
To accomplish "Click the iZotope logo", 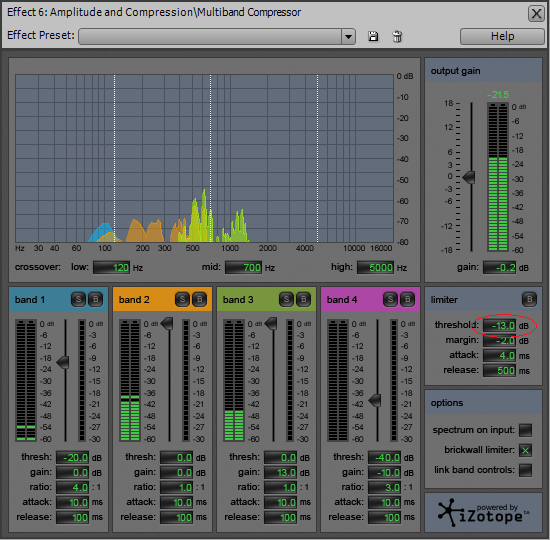I will click(483, 513).
